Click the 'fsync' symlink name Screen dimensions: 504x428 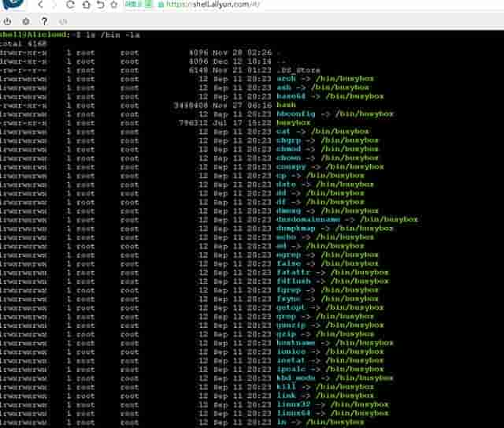tap(289, 299)
